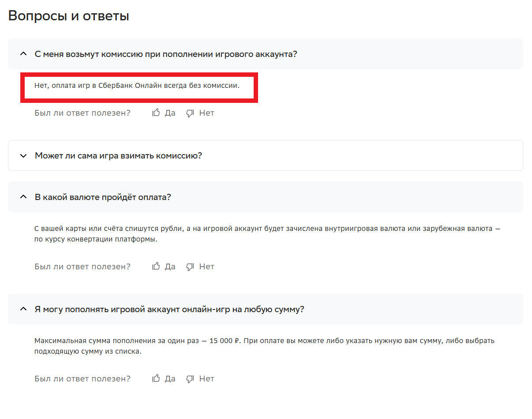Screen dimensions: 532x419
Task: Click question «Я могу пополнять игровой аккаунт…»
Action: click(169, 309)
